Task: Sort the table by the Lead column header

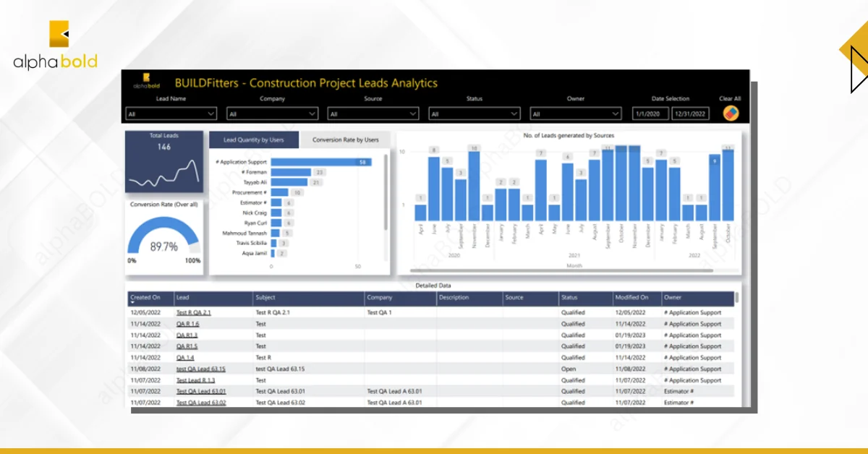Action: (x=214, y=297)
